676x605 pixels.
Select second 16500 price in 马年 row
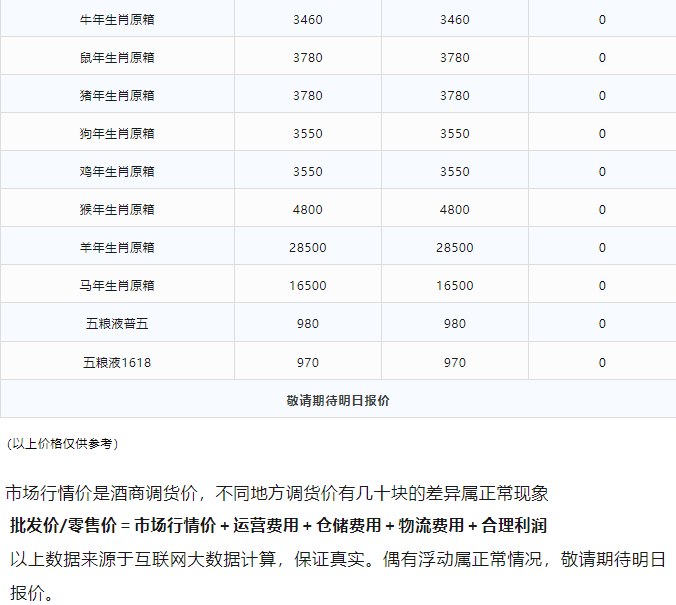click(454, 285)
